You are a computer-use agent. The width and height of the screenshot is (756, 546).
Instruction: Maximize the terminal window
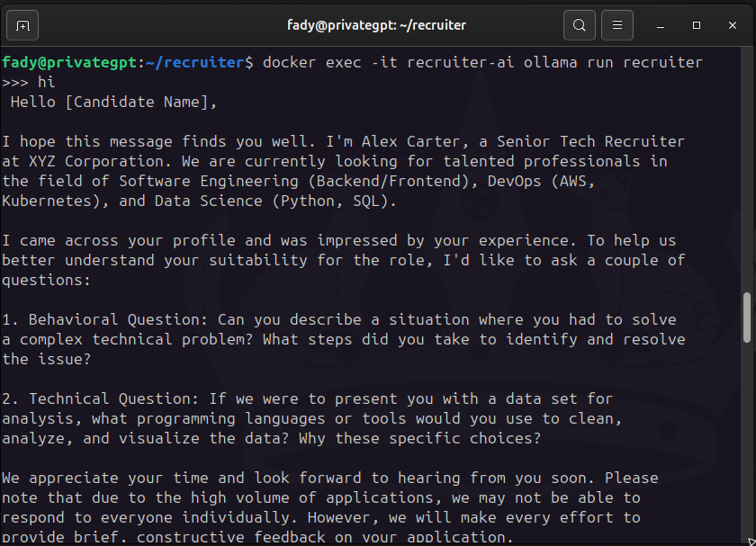697,25
